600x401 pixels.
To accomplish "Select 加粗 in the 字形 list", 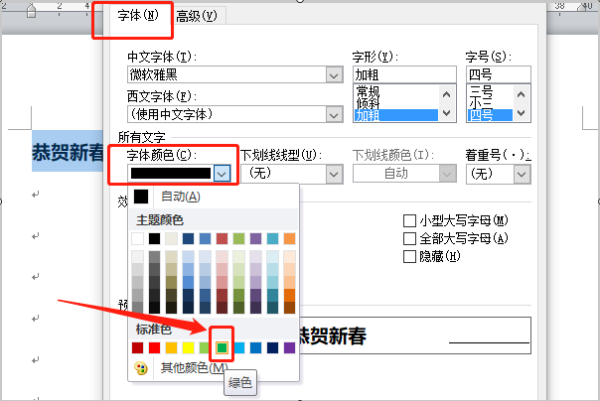I will pyautogui.click(x=396, y=115).
